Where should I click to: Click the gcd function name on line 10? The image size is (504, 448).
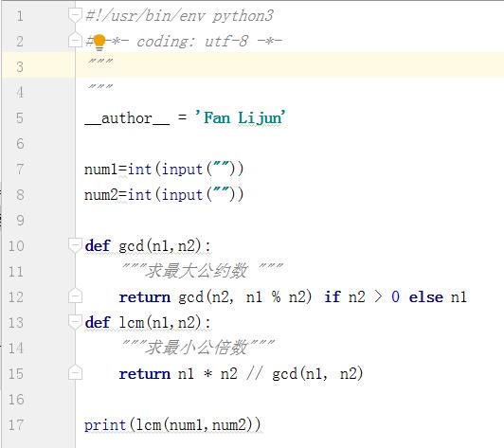[131, 246]
